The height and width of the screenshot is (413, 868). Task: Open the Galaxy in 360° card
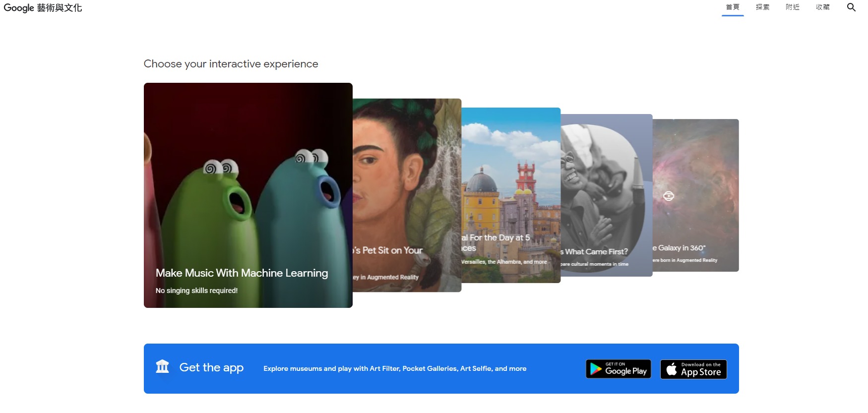[696, 195]
